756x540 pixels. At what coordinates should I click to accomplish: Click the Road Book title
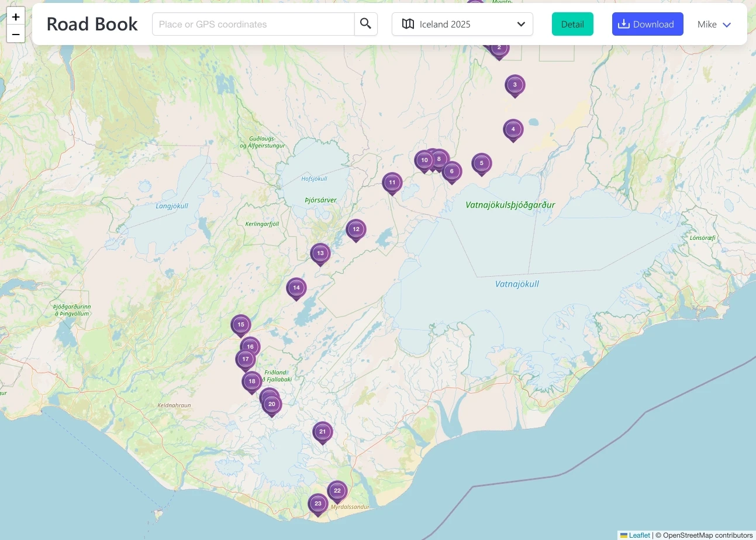[x=92, y=24]
